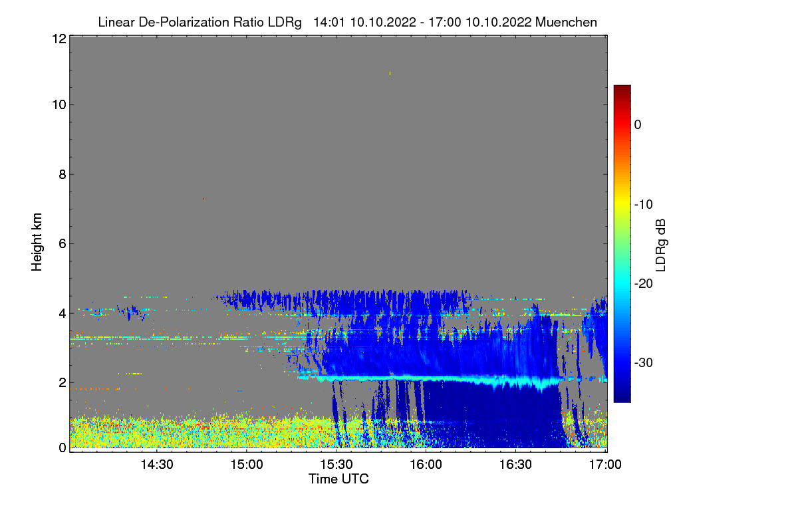Viewport: 798px width, 532px height.
Task: Click the 'Height km' axis label
Action: (x=37, y=243)
